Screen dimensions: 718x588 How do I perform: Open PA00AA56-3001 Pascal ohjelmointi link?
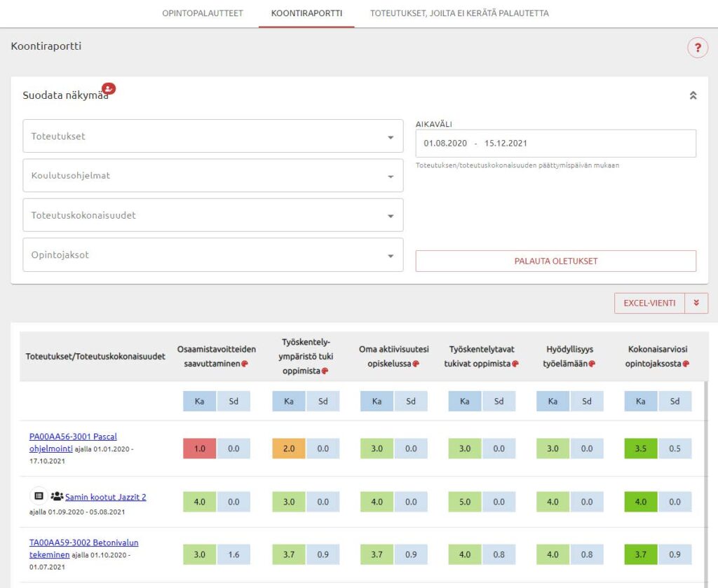[73, 437]
